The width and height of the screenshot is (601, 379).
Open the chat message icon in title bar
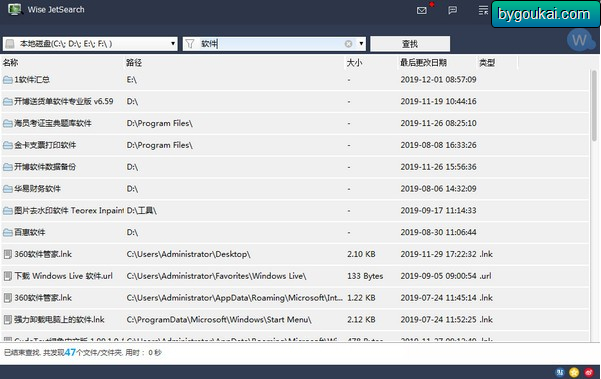[x=453, y=10]
